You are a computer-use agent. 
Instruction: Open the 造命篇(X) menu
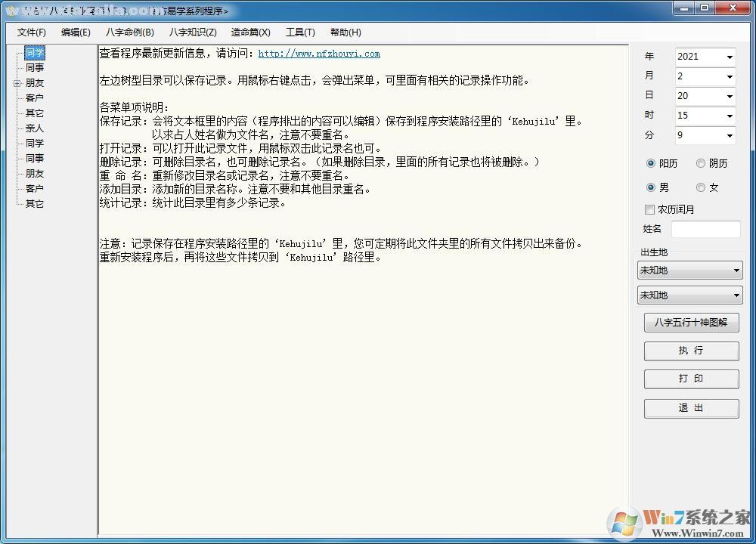251,32
